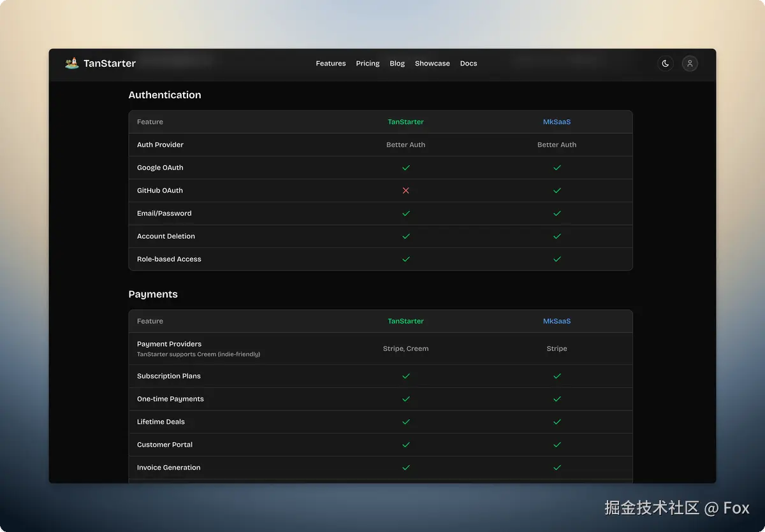
Task: Select the One-time Payments row label
Action: (x=170, y=399)
